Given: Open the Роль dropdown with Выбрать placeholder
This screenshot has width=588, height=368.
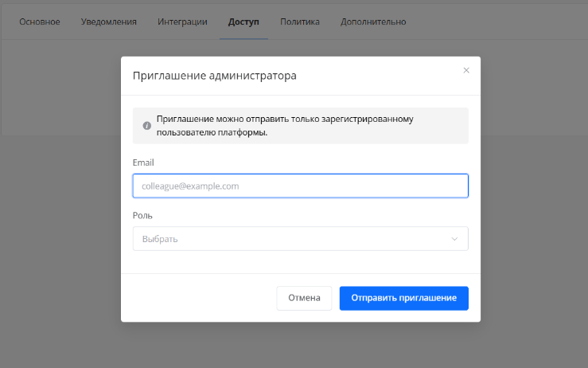Looking at the screenshot, I should (300, 239).
